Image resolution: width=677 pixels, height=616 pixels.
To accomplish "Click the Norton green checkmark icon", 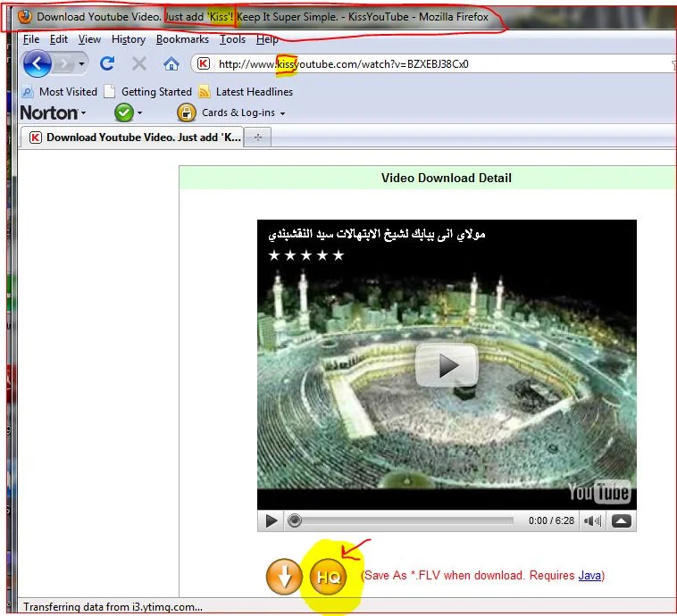I will click(x=123, y=112).
